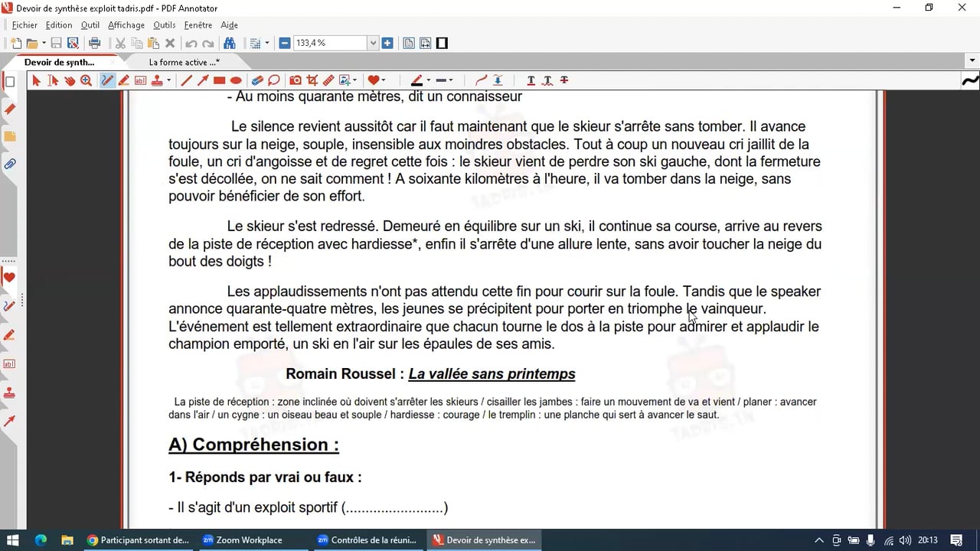
Task: Cut selection with the scissors icon
Action: point(120,43)
